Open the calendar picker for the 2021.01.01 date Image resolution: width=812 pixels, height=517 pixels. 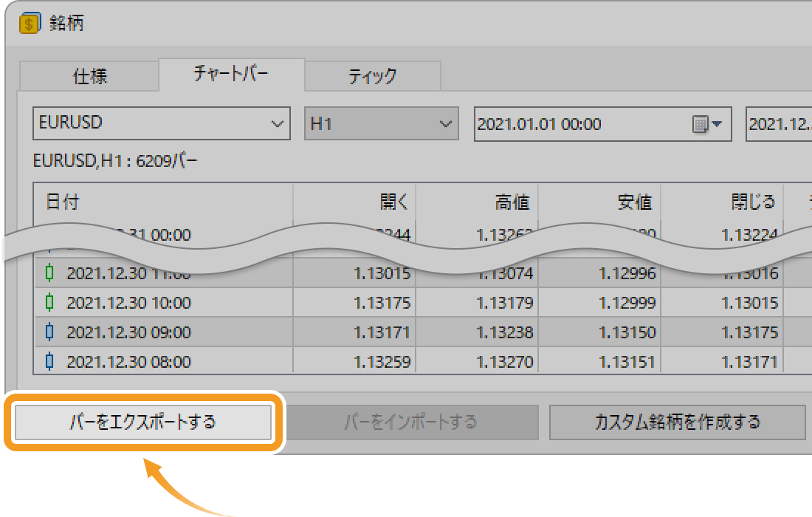point(707,124)
